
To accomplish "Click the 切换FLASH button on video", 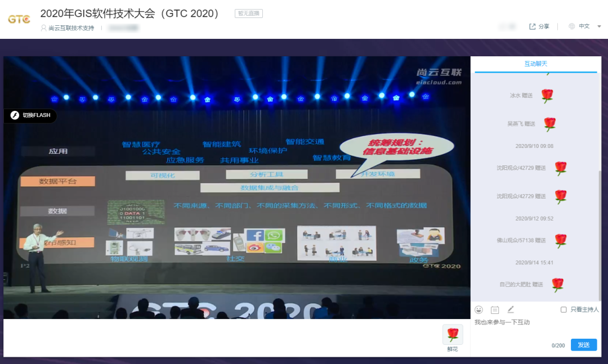I will (36, 115).
